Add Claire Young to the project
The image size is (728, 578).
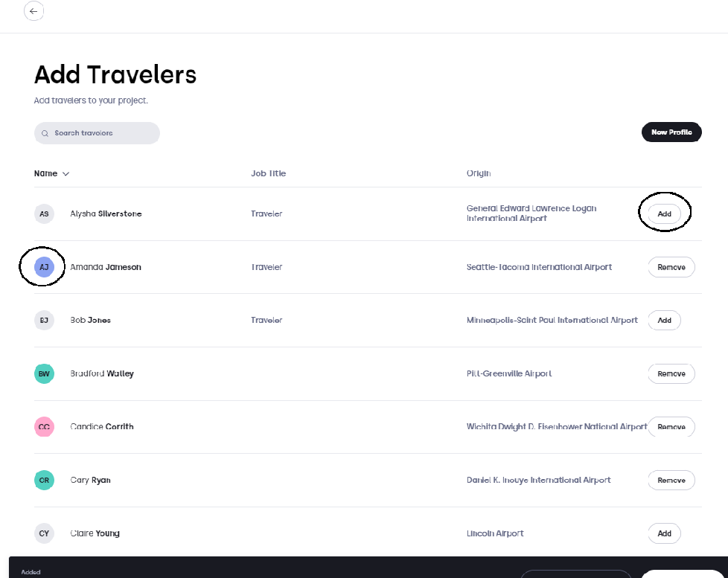(x=665, y=533)
